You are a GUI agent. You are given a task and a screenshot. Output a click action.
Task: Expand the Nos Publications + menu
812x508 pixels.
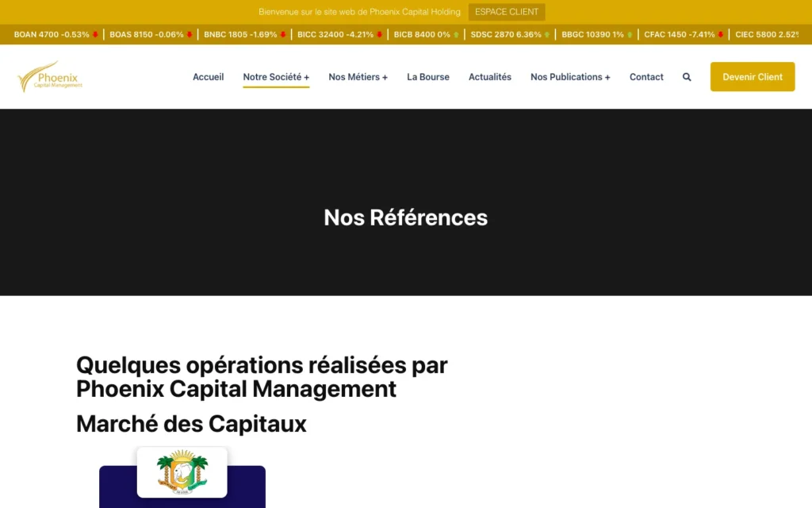coord(570,77)
